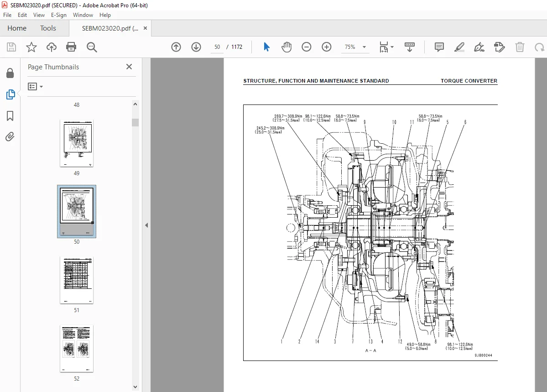
Task: Open thumbnail options dropdown menu
Action: 35,86
